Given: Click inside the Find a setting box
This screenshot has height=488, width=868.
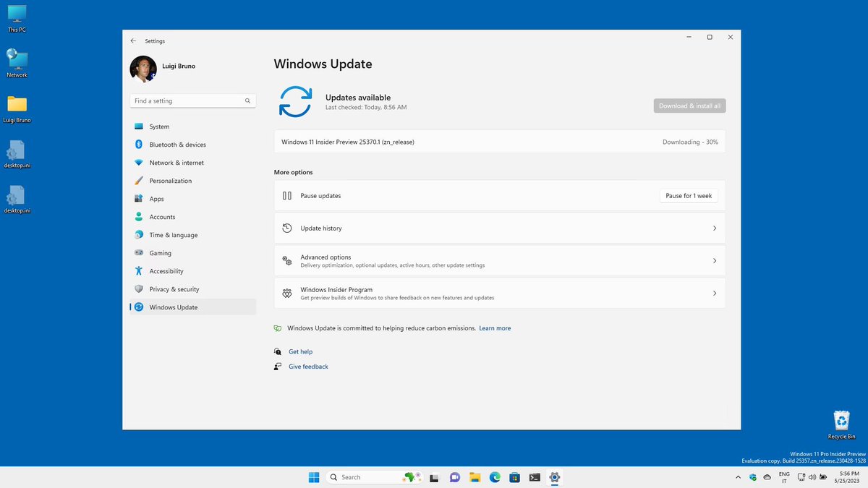Looking at the screenshot, I should click(x=192, y=101).
